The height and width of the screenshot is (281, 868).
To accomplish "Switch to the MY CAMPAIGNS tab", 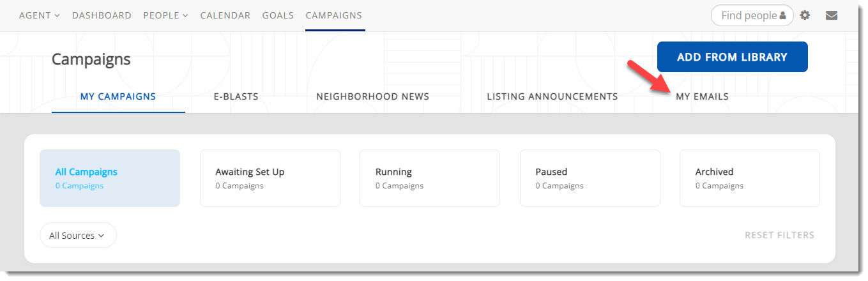I will [118, 96].
